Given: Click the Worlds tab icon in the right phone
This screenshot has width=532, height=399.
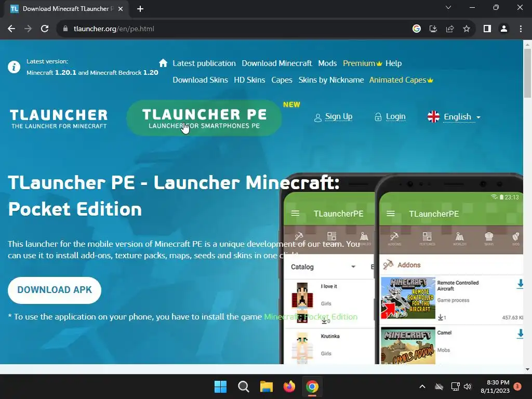Looking at the screenshot, I should click(459, 238).
